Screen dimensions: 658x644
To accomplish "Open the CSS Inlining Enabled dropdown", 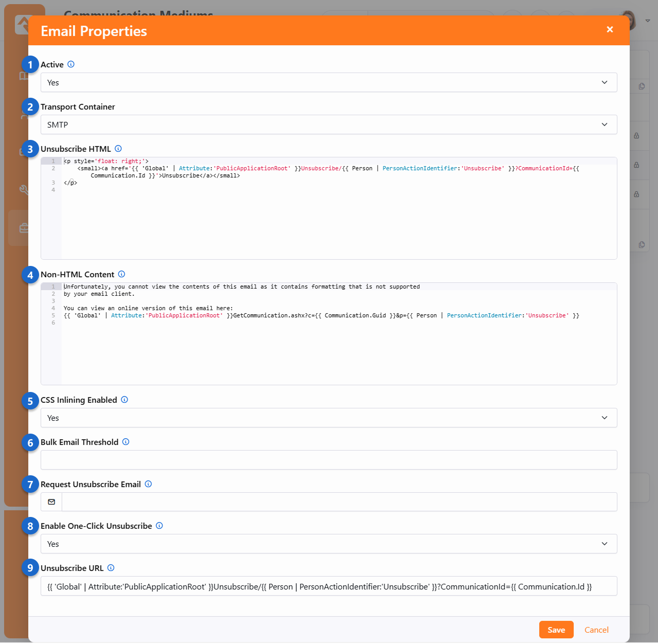I will click(x=328, y=418).
